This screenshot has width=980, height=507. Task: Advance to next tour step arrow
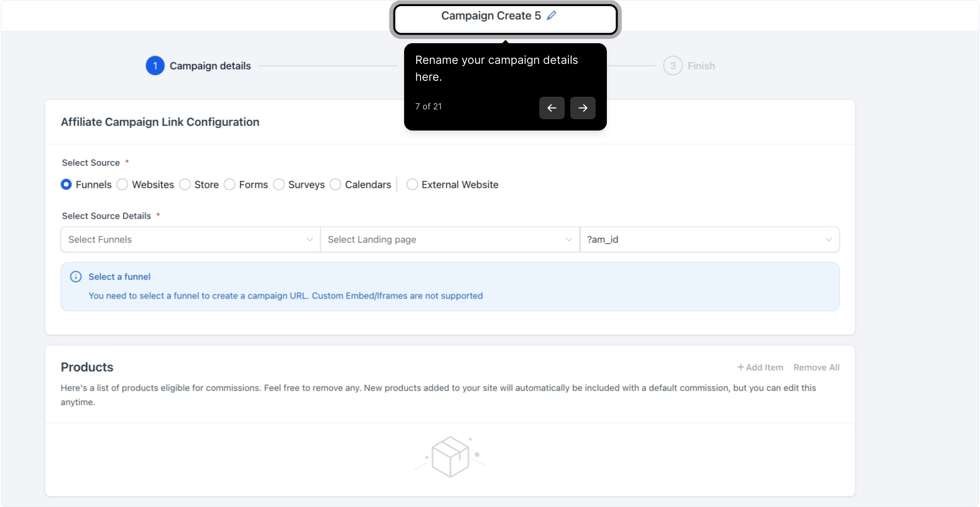pyautogui.click(x=583, y=108)
